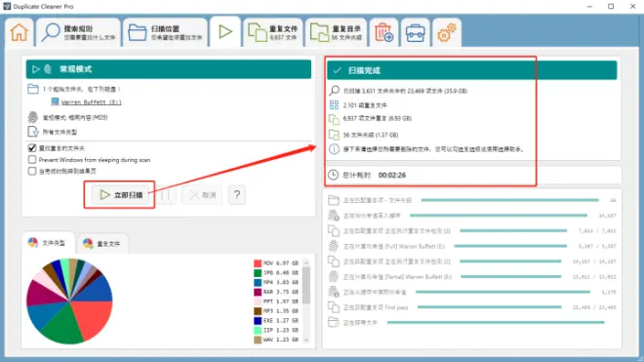Click the 6,937 项文件重复 summary line
Viewport: 644px width, 362px height.
tap(378, 118)
